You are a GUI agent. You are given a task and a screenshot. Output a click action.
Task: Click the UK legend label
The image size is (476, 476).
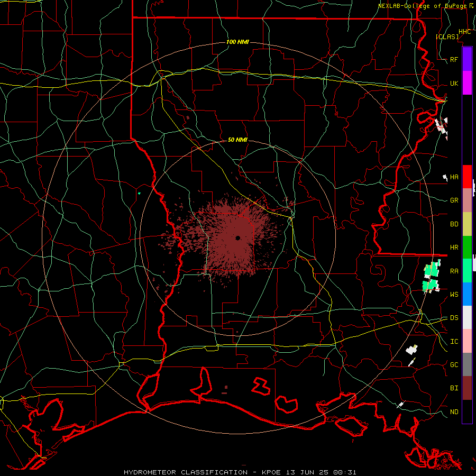coord(454,83)
